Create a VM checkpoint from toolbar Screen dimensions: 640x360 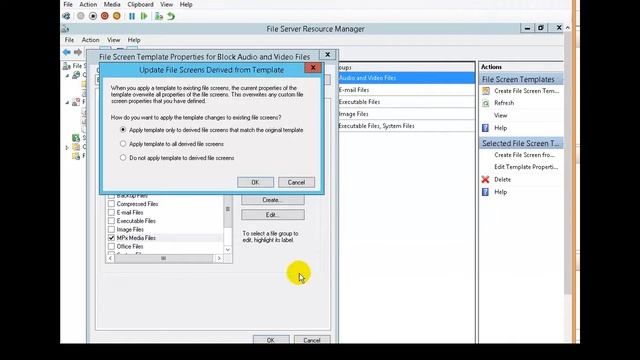(x=159, y=16)
